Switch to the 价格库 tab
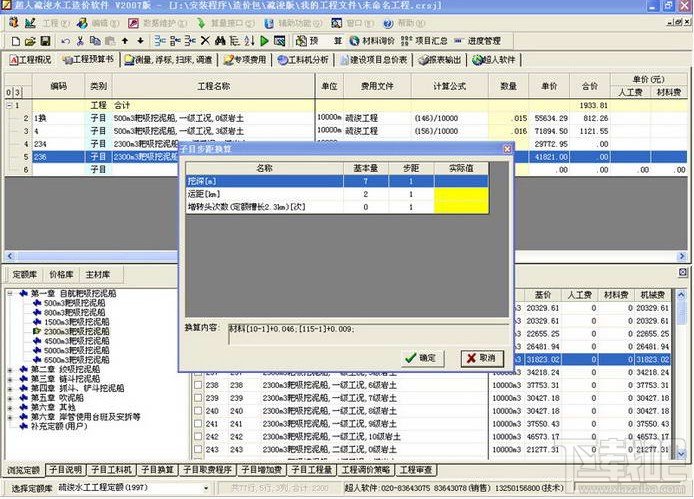The image size is (694, 499). pos(61,275)
